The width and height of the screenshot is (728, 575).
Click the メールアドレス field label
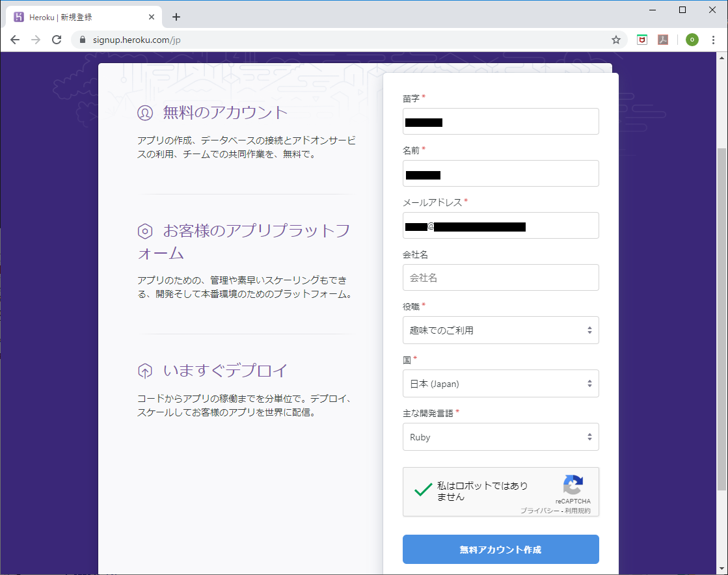point(432,202)
